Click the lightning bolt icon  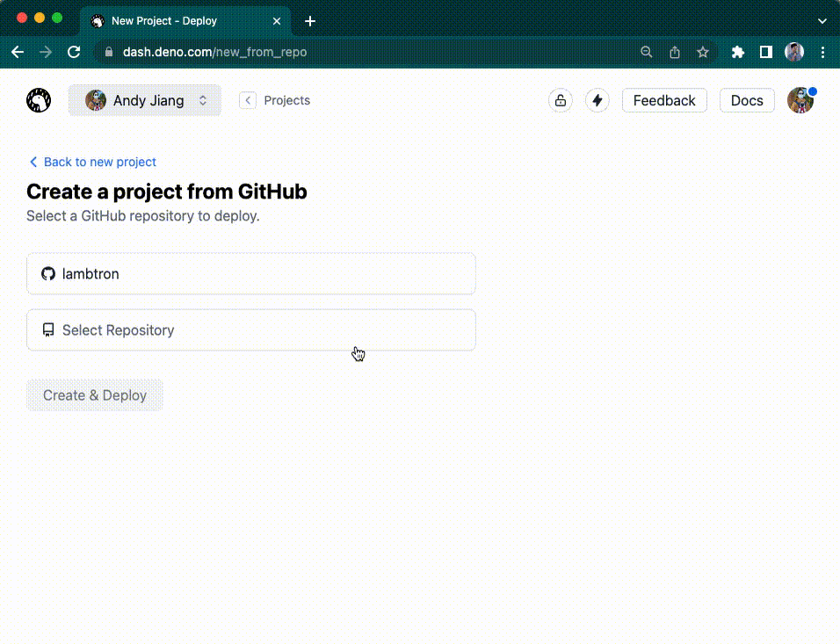597,100
